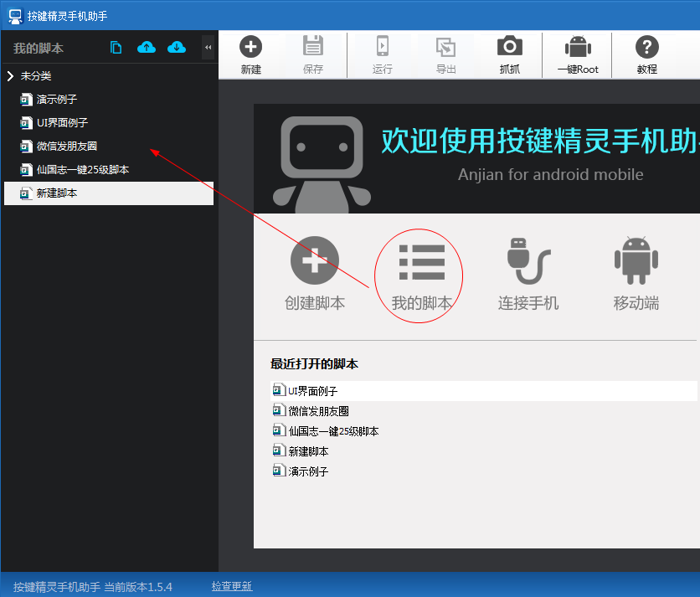Click the 新建 new script toolbar icon
This screenshot has height=597, width=700.
pyautogui.click(x=250, y=46)
